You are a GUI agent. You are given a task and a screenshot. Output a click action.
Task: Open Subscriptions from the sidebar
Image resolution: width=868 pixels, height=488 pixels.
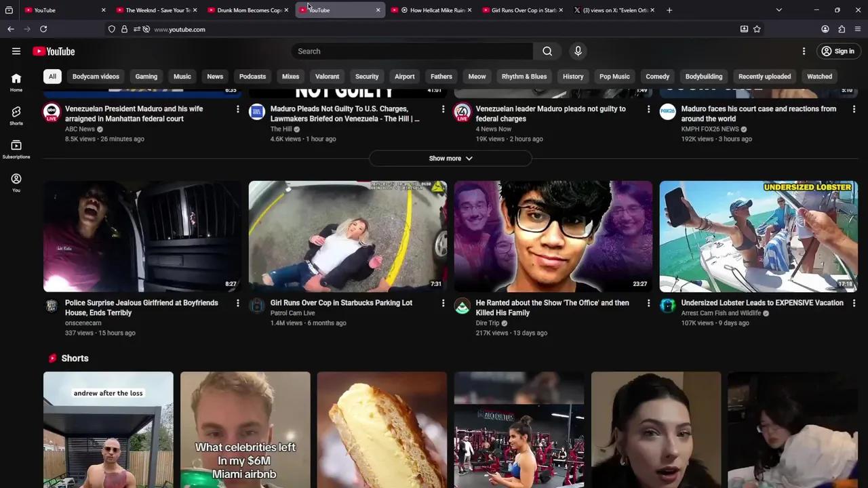coord(16,148)
